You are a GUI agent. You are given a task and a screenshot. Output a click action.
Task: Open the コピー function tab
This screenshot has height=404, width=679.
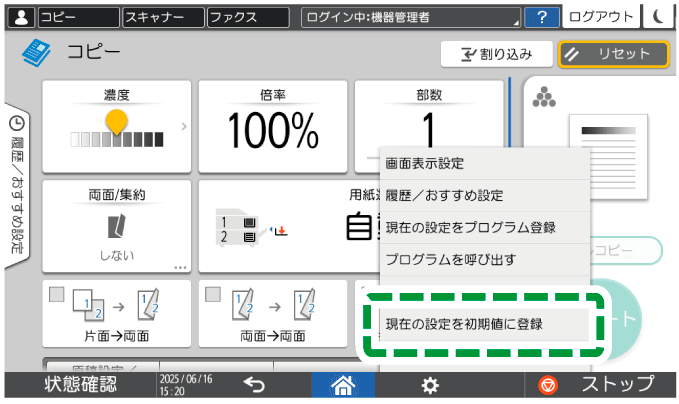[x=78, y=17]
